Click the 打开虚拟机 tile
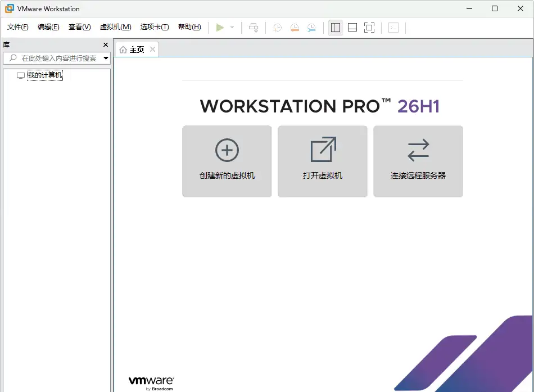 (323, 161)
